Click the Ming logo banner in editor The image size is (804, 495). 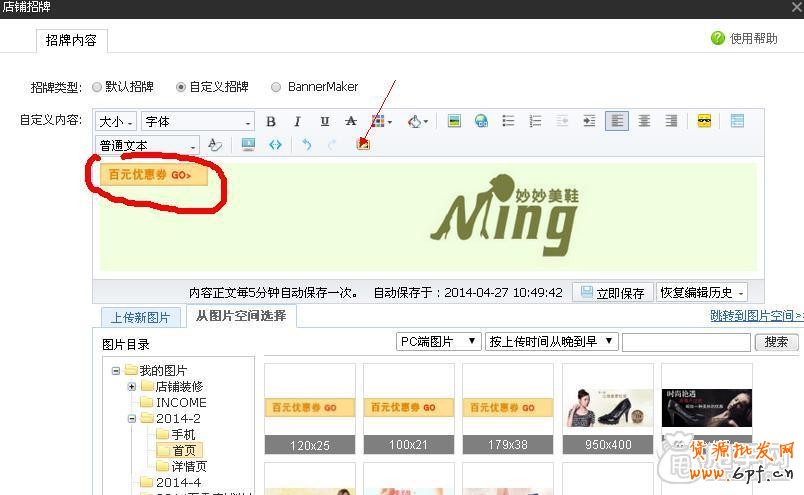click(505, 215)
